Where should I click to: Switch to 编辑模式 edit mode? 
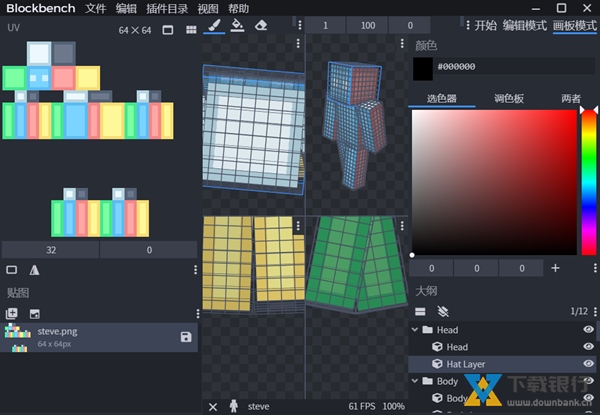click(x=524, y=25)
